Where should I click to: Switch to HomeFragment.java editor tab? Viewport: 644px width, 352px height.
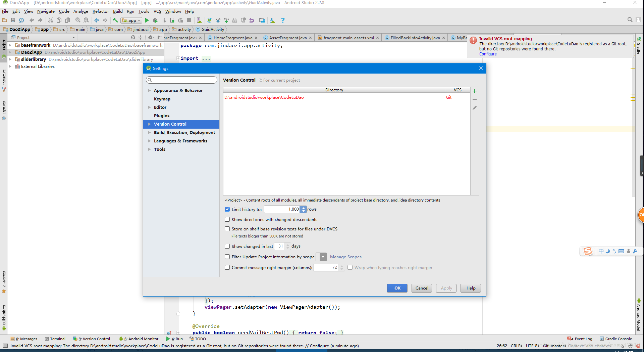233,38
